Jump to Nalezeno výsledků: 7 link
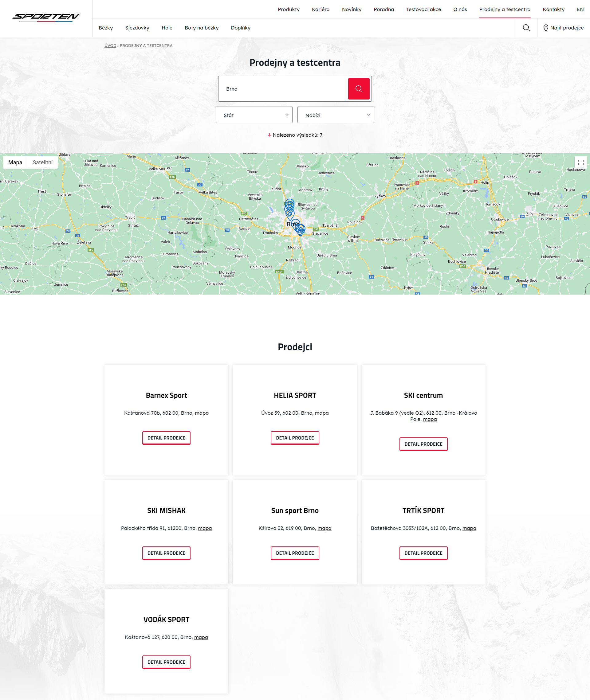 pos(297,135)
